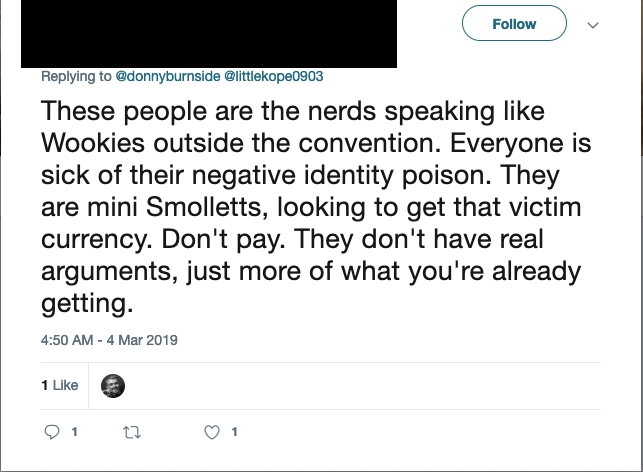Like the tweet using the heart icon
Image resolution: width=643 pixels, height=472 pixels.
click(x=212, y=432)
